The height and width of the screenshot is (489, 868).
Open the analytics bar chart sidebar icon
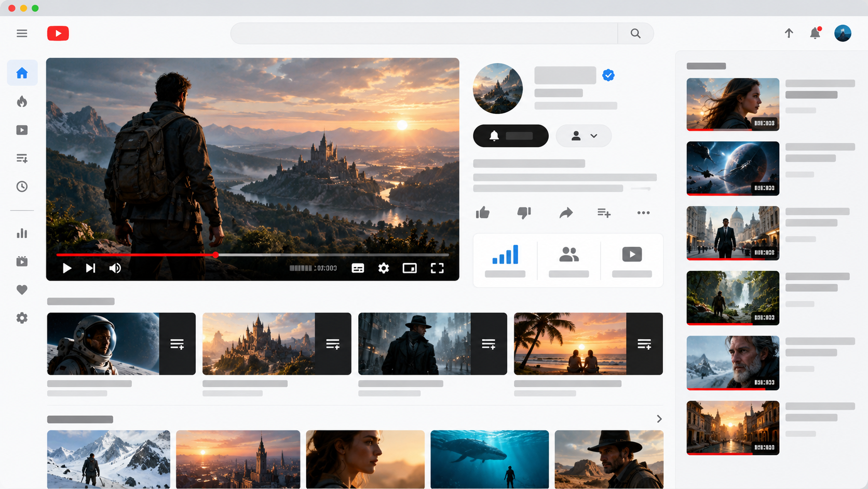tap(22, 233)
